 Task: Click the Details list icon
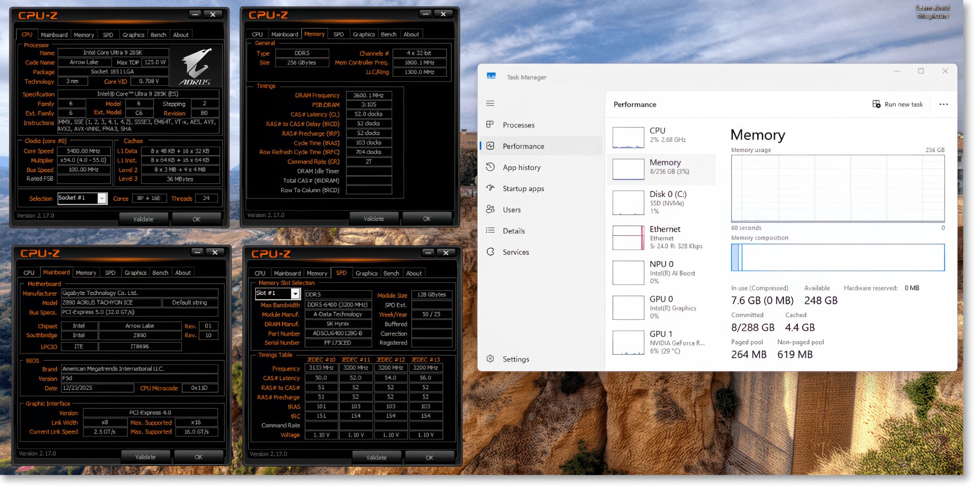pyautogui.click(x=490, y=231)
